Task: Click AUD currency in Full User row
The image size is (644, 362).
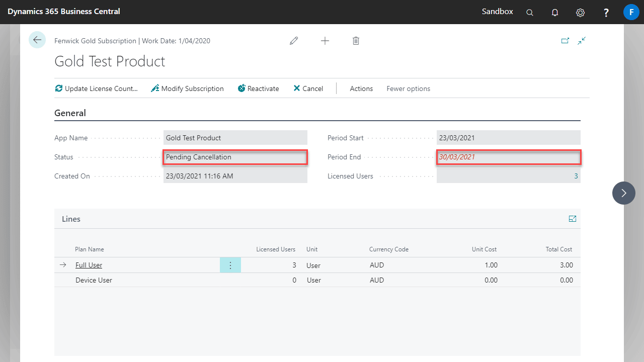Action: point(377,265)
